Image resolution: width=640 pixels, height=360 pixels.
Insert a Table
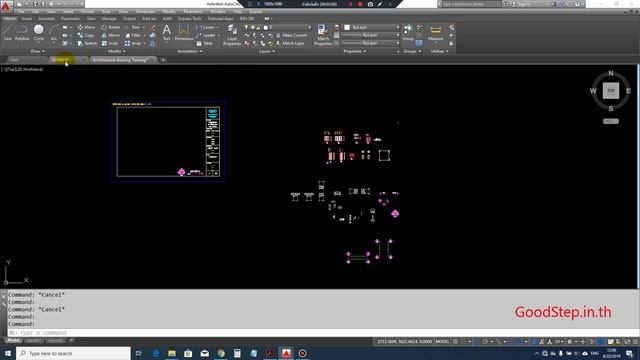pos(204,43)
